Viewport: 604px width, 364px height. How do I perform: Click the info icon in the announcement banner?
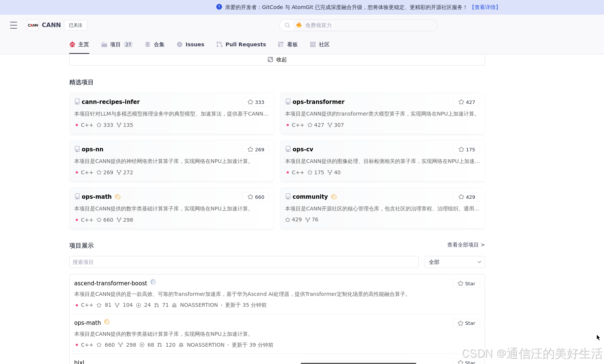(219, 7)
